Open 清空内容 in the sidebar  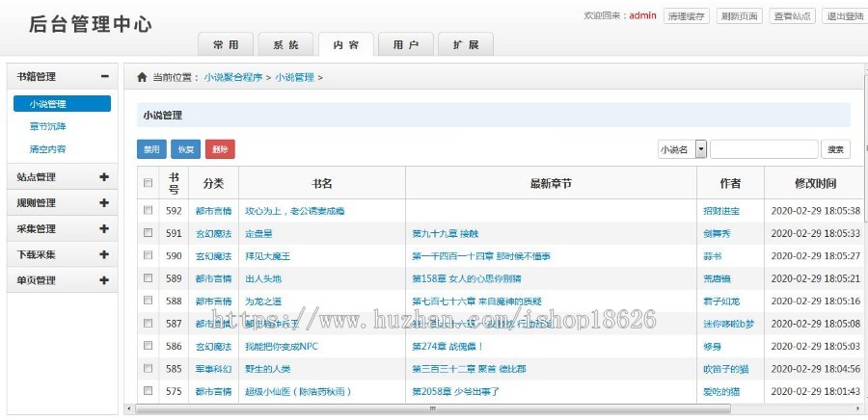[x=47, y=149]
